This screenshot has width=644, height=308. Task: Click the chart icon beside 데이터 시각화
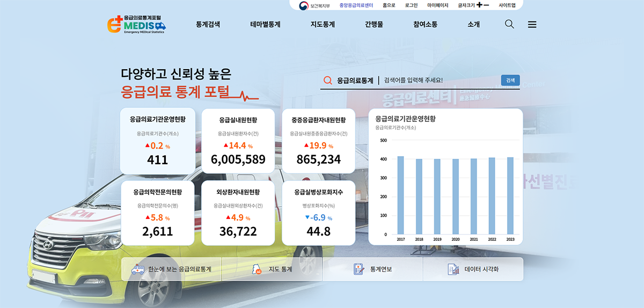point(453,269)
